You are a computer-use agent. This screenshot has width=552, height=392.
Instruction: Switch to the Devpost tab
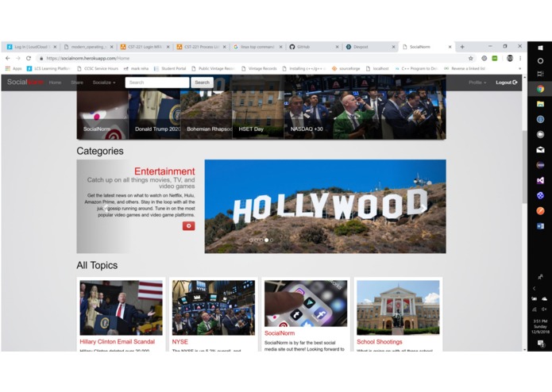[x=371, y=47]
